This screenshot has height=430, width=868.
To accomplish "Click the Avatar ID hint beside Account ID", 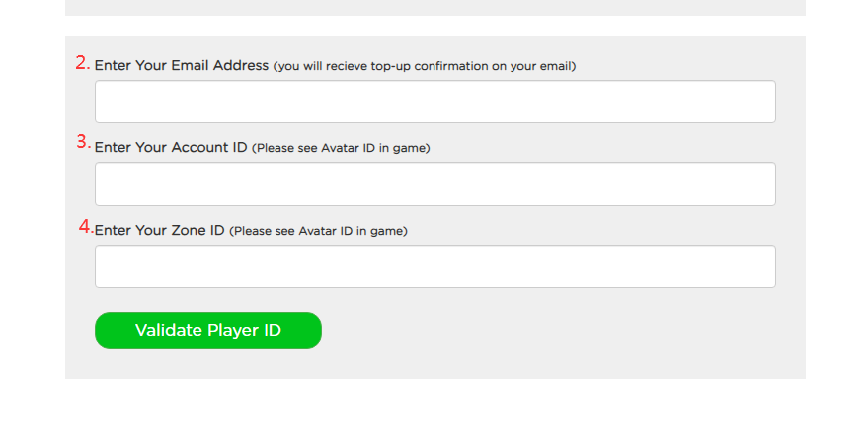I will (x=341, y=148).
